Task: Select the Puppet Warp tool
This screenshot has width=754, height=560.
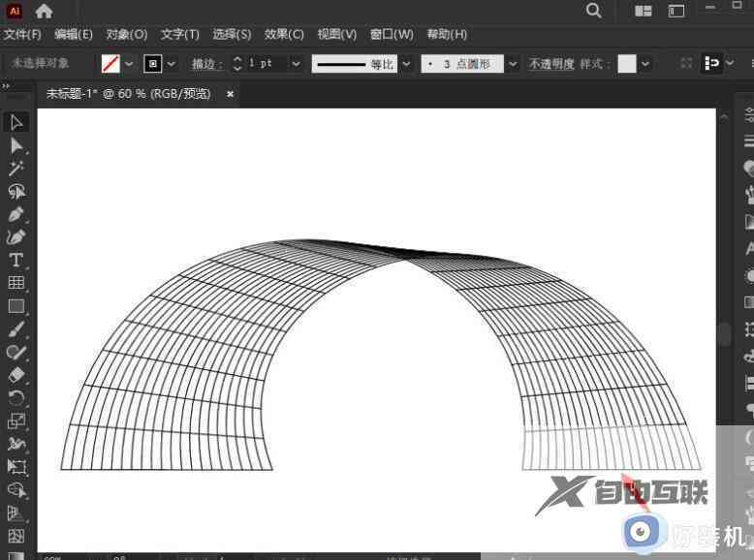Action: click(x=16, y=444)
